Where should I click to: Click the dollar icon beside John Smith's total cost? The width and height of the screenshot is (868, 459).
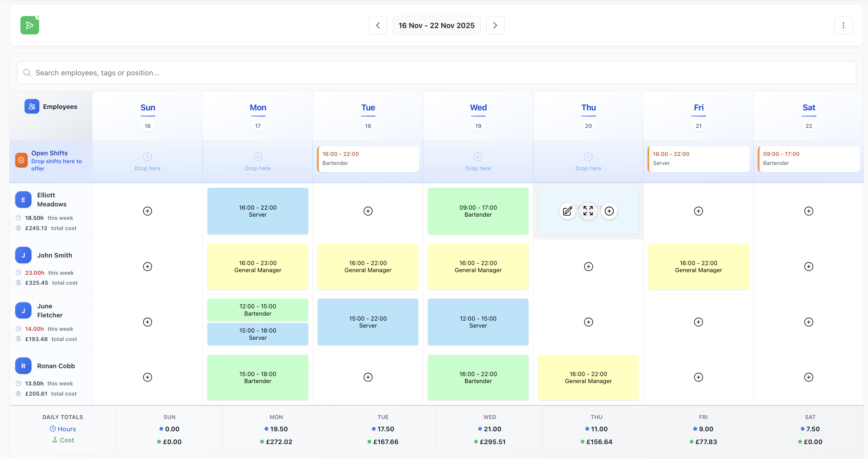(x=18, y=283)
